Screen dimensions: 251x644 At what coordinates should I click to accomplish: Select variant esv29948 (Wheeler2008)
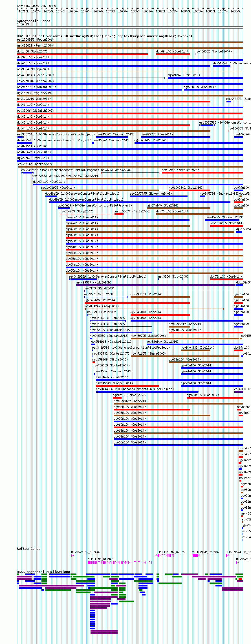click(x=180, y=170)
